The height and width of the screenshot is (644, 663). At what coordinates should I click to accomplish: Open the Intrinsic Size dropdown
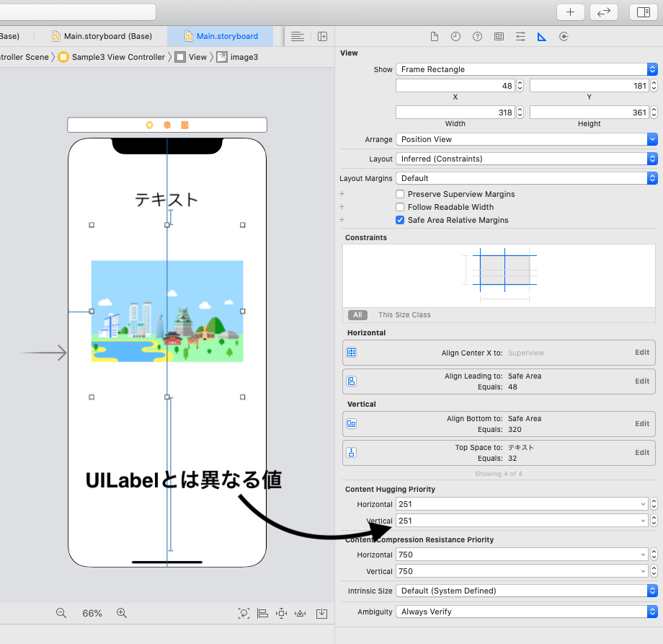[x=527, y=591]
